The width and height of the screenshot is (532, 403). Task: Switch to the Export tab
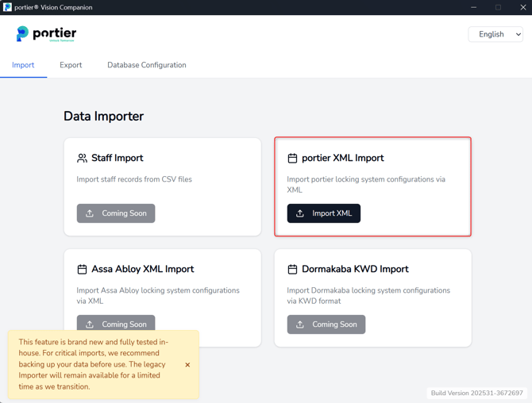(71, 65)
